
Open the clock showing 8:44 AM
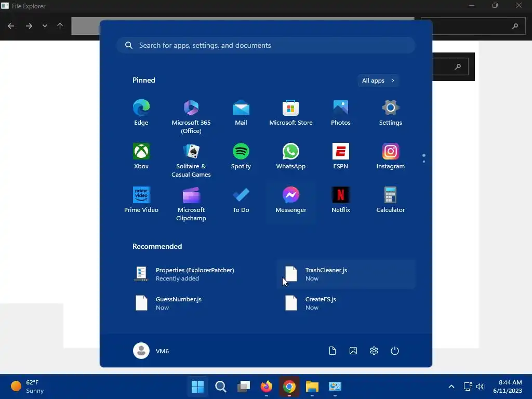point(508,387)
